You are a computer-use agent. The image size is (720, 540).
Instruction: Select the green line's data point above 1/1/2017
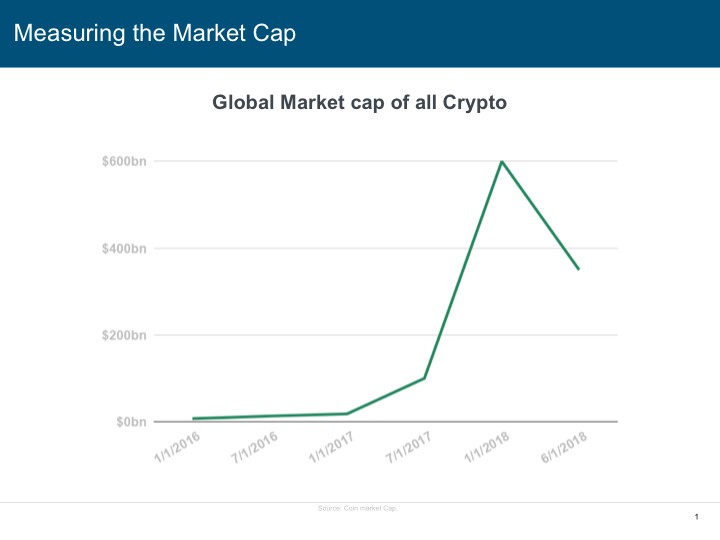pyautogui.click(x=347, y=414)
